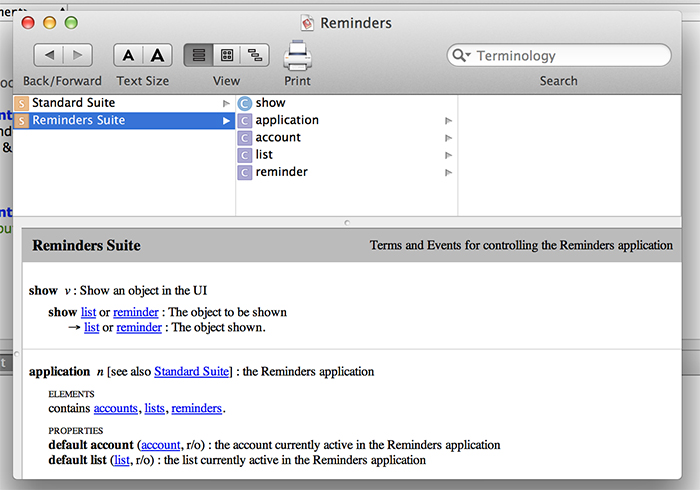Open the reminders elements link
Screen dimensions: 700x490
[196, 408]
